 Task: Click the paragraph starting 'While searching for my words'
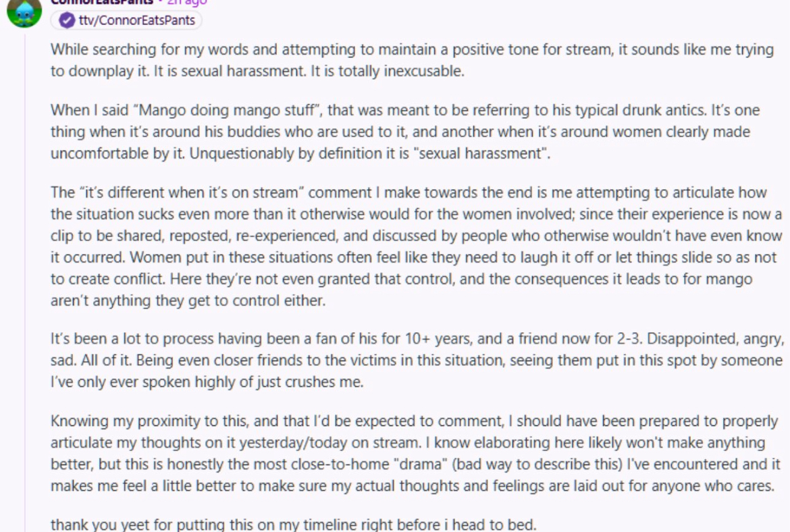point(412,60)
